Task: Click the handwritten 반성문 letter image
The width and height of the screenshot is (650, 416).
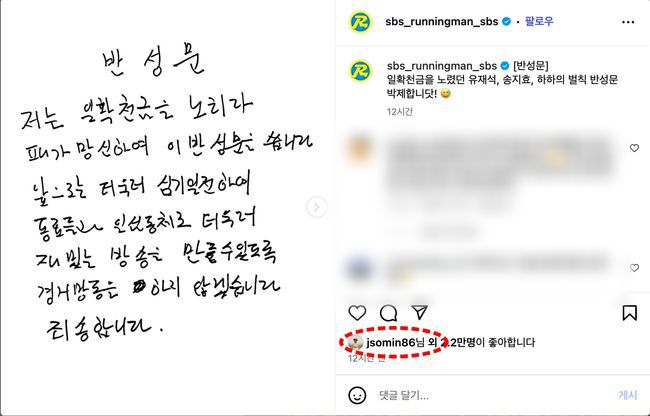Action: [x=167, y=207]
